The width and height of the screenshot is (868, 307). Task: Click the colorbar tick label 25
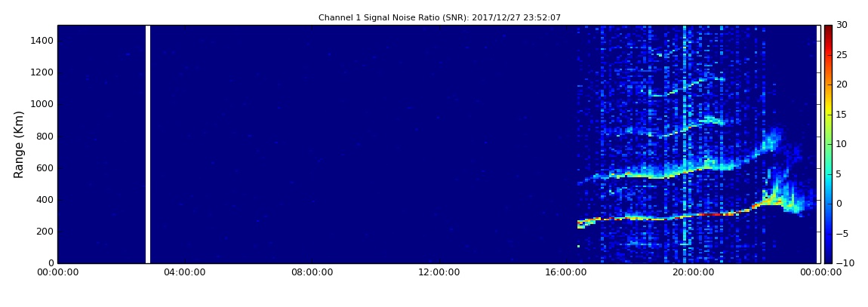point(842,55)
